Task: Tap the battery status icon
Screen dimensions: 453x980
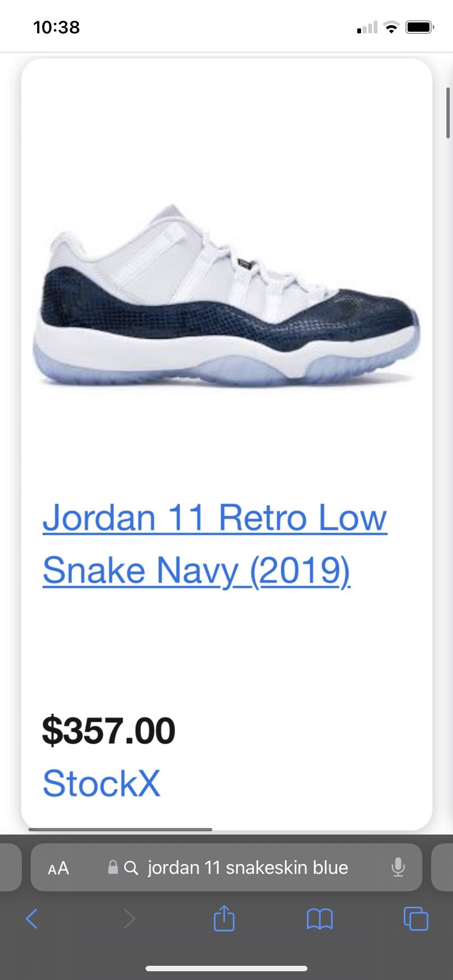Action: (420, 27)
